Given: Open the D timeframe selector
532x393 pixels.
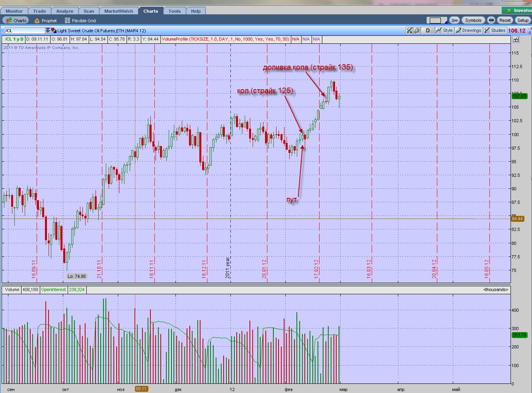Looking at the screenshot, I should click(428, 31).
